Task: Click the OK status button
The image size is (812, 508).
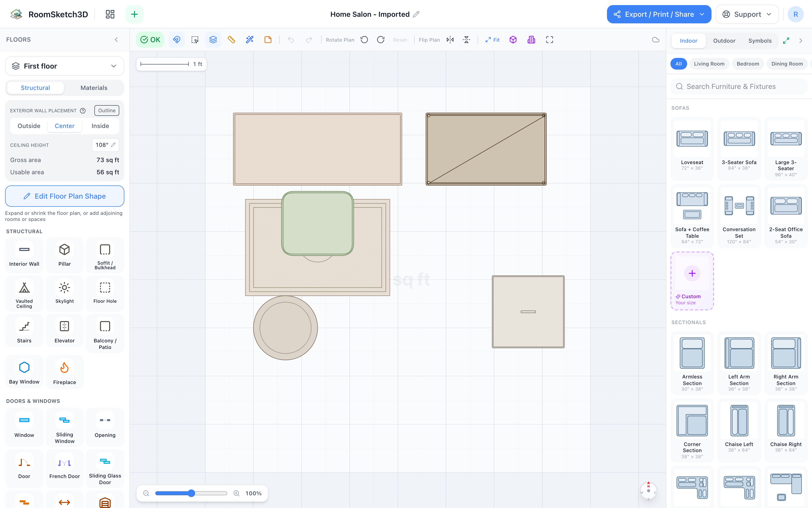Action: [x=150, y=40]
